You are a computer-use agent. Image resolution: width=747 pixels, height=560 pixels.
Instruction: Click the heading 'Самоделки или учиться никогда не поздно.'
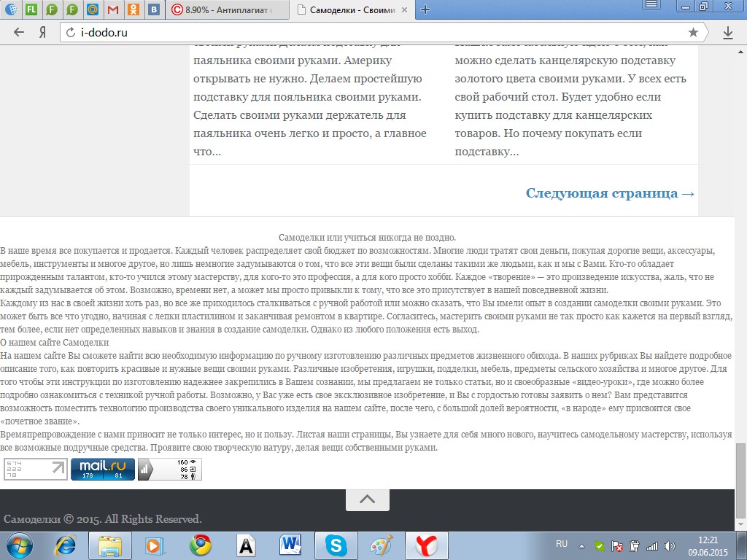[x=368, y=237]
